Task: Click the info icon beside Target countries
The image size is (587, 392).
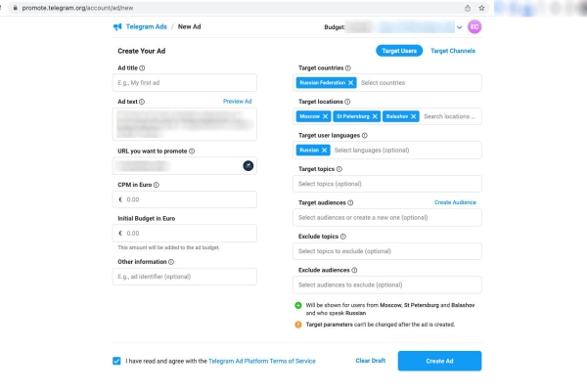Action: [348, 68]
